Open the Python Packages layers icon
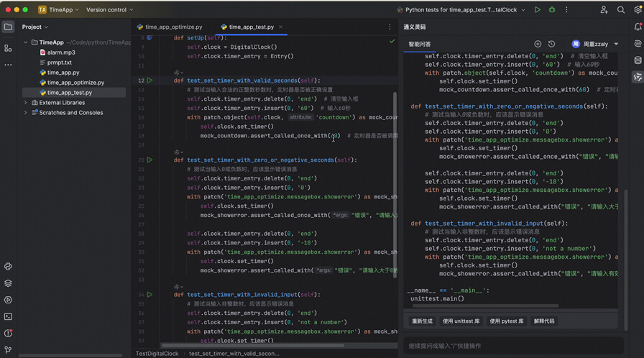 click(8, 283)
